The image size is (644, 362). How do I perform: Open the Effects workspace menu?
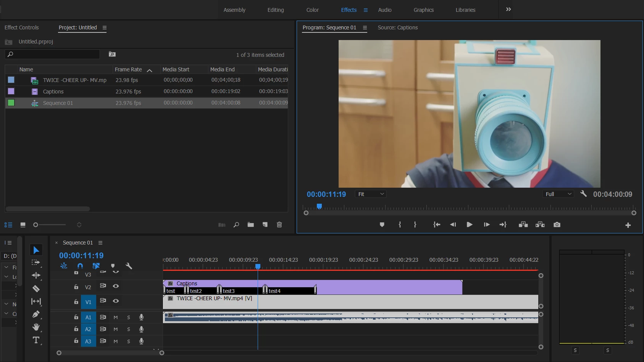(x=366, y=10)
